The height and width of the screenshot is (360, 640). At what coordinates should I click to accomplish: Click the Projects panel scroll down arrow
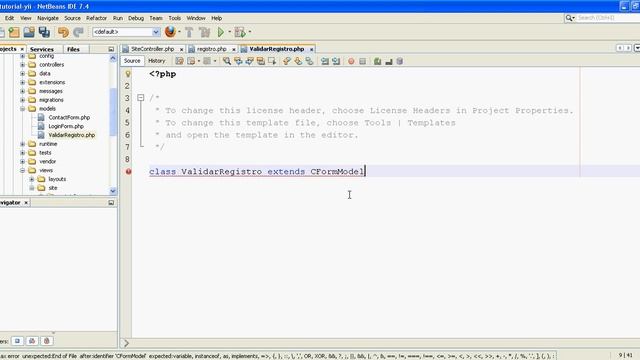coord(113,191)
